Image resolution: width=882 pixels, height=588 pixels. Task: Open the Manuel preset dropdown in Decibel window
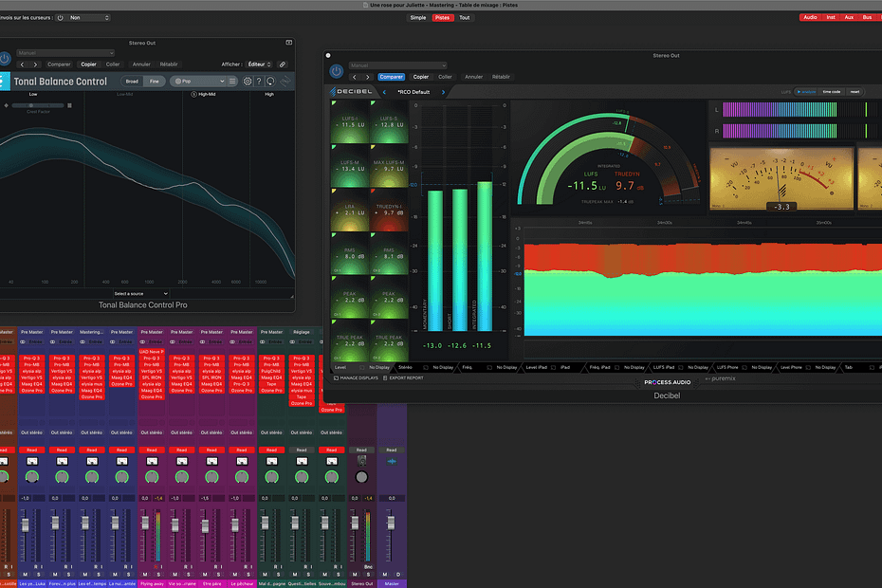397,65
